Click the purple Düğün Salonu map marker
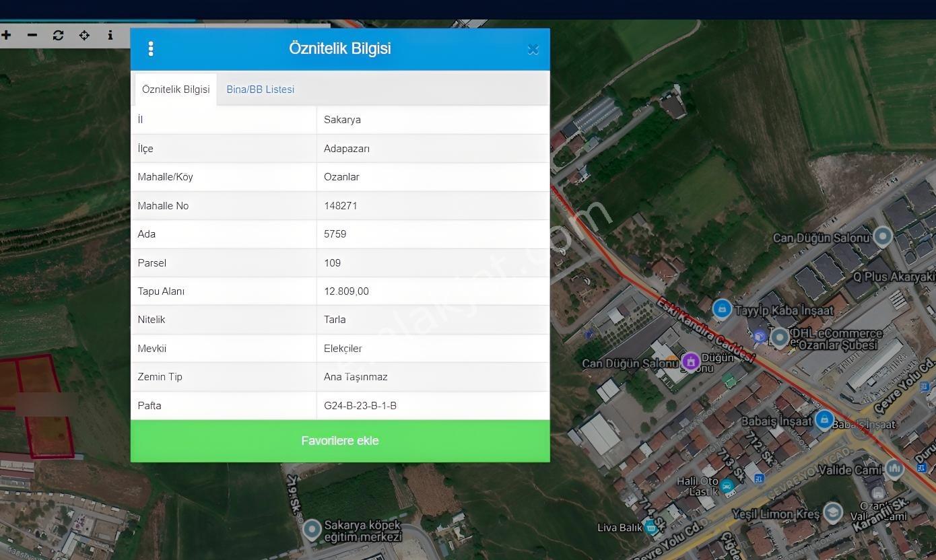 click(x=690, y=361)
